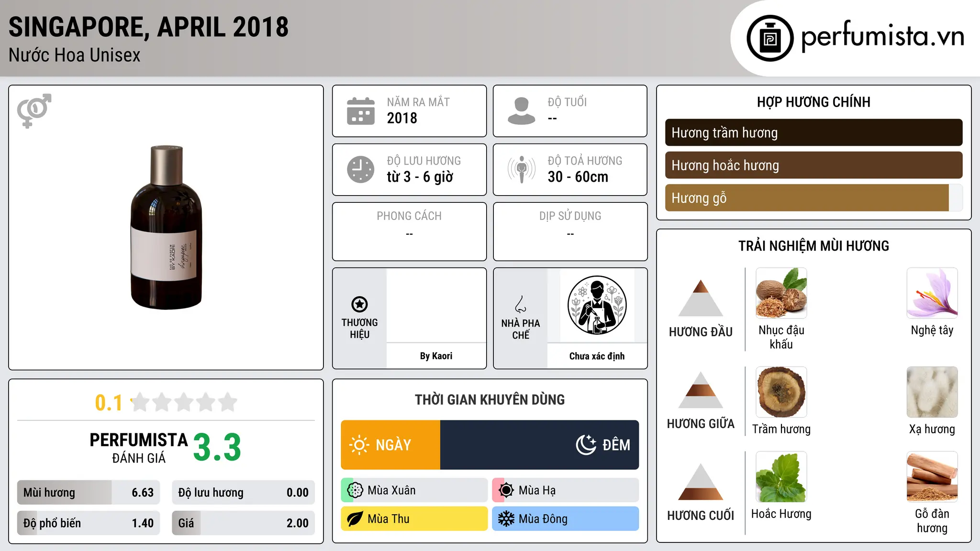
Task: Click the THỜI GIAN KHUYÊN DÙNG heading
Action: tap(490, 399)
